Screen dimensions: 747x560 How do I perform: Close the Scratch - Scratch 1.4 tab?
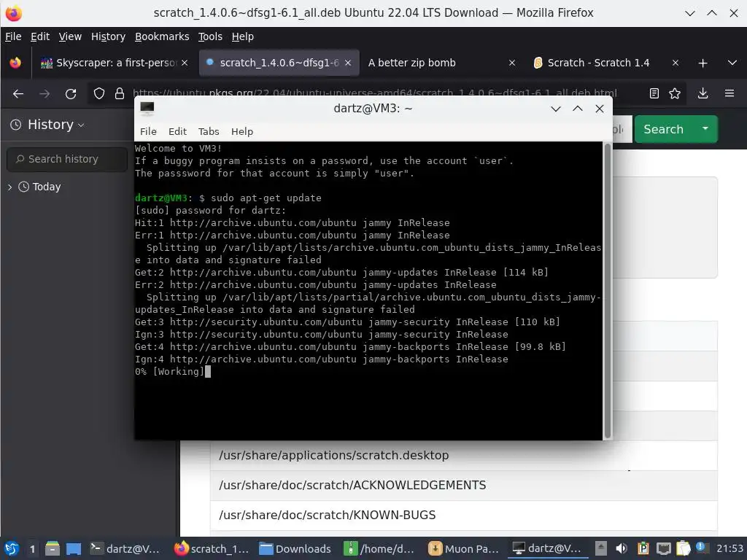(675, 63)
